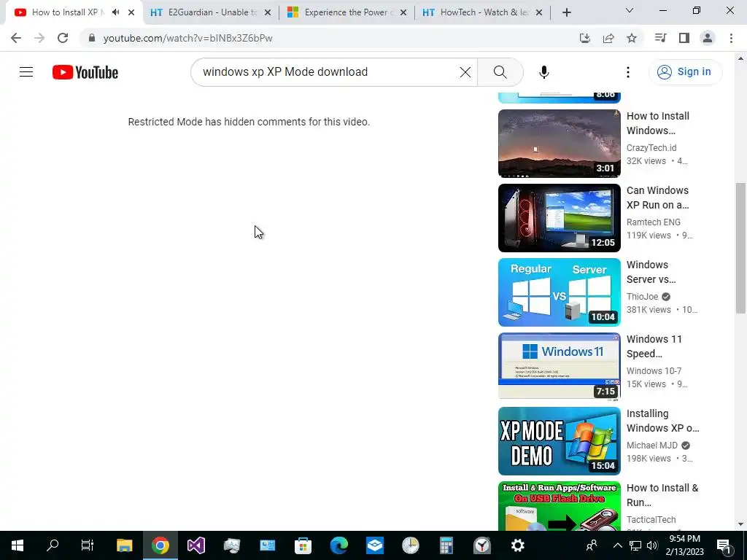747x560 pixels.
Task: Show hidden tray icons chevron
Action: [x=617, y=545]
